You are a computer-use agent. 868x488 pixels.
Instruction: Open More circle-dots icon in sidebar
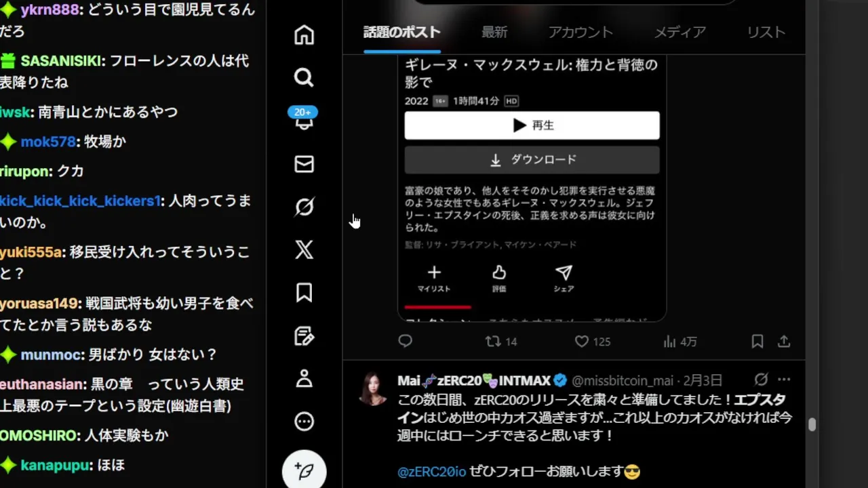[x=304, y=421]
